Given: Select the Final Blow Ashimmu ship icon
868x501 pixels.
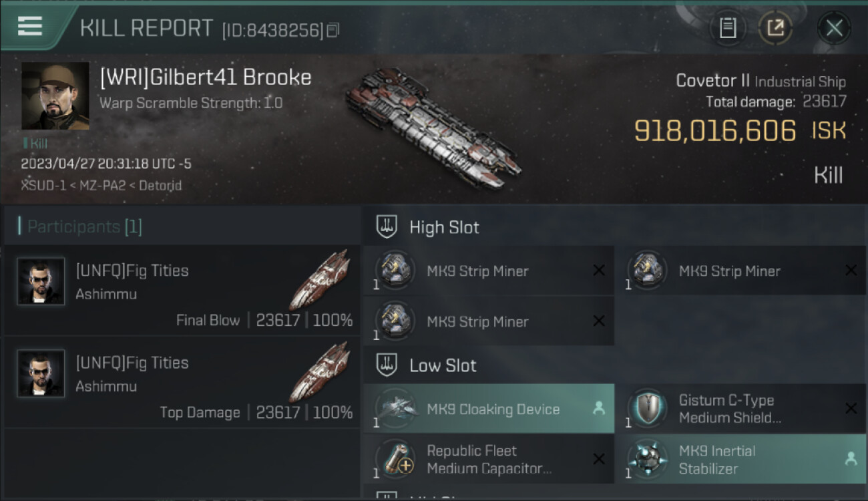Looking at the screenshot, I should coord(319,279).
